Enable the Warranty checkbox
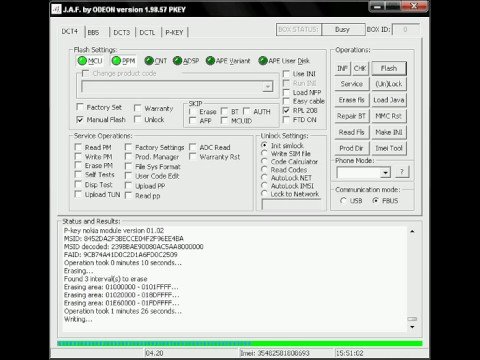The width and height of the screenshot is (480, 360). click(x=137, y=108)
